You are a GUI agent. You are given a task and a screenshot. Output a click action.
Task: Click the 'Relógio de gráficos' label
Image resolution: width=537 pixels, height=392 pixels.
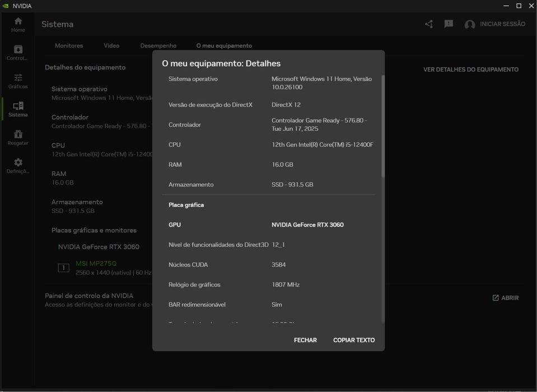tap(194, 284)
